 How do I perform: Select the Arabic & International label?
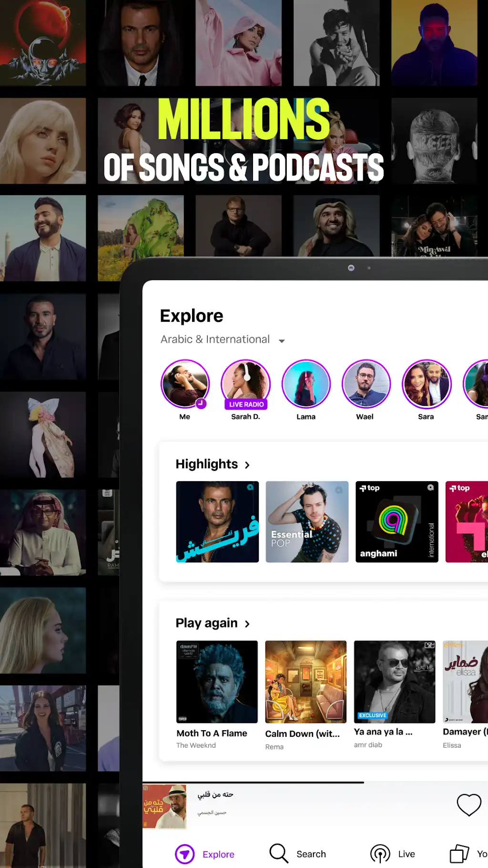pyautogui.click(x=215, y=339)
